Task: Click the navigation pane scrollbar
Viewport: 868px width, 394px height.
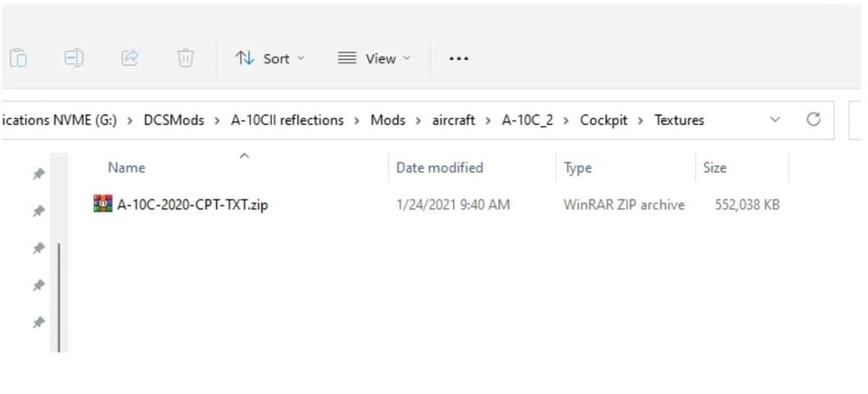Action: [59, 295]
